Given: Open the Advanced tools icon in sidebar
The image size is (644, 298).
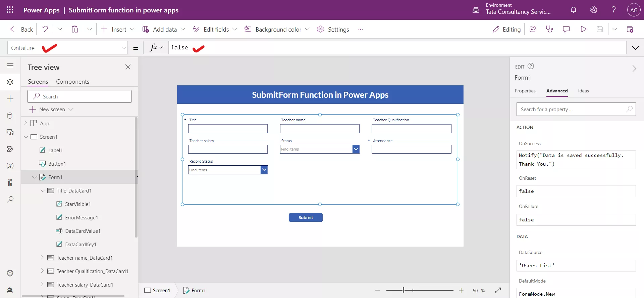Looking at the screenshot, I should [x=10, y=182].
